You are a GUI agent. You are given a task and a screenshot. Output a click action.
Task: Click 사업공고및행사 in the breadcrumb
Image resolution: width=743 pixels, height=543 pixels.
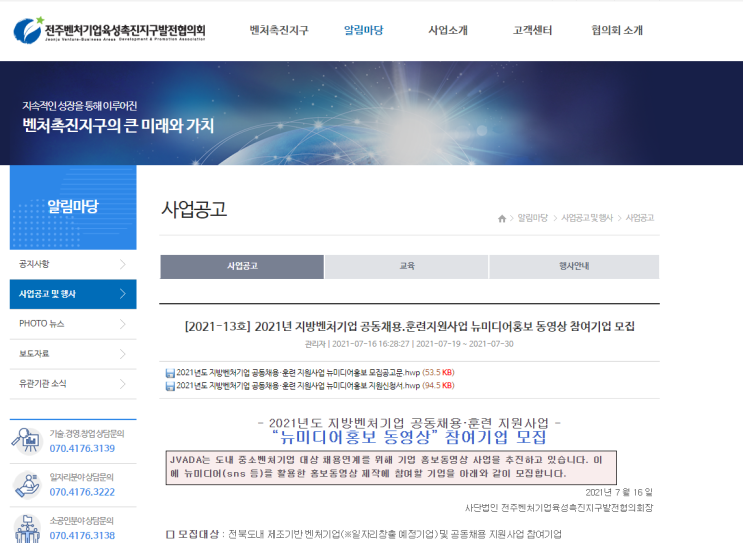click(587, 218)
